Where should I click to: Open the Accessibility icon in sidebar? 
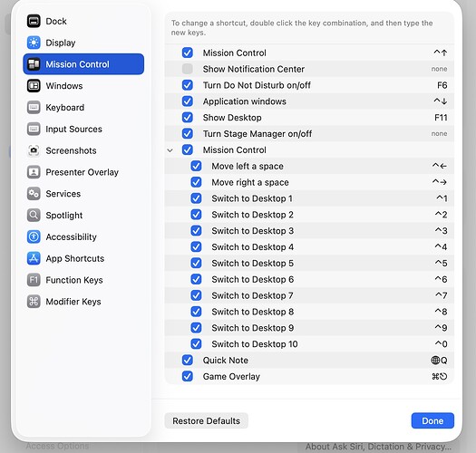(34, 236)
